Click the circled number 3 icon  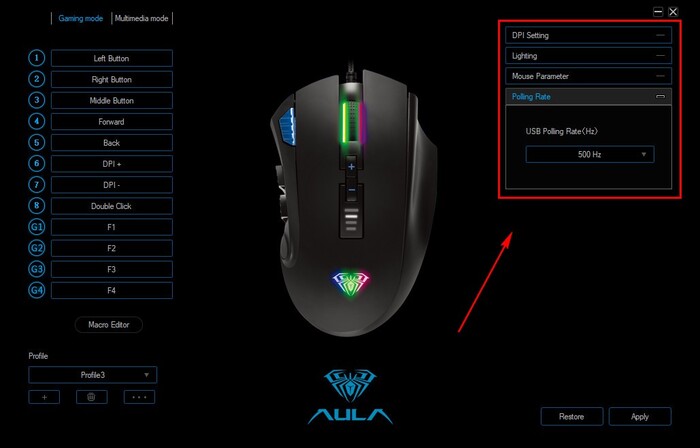(37, 100)
